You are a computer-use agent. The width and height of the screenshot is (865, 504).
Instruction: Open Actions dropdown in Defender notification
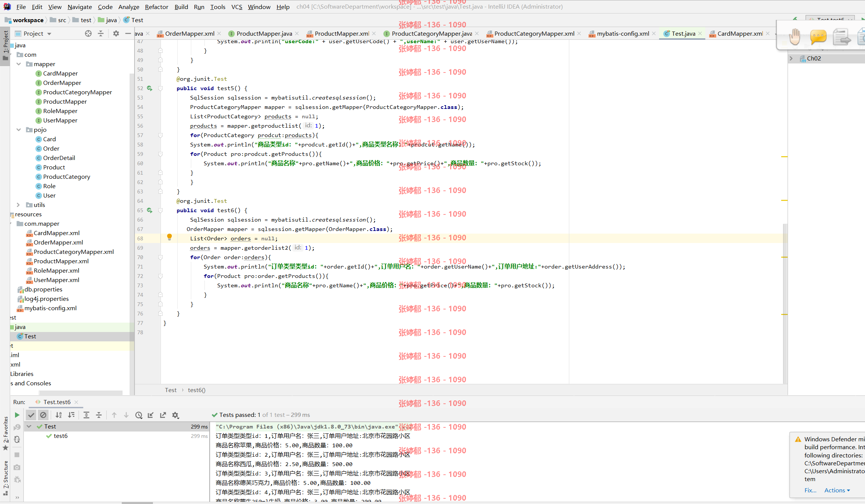[x=837, y=490]
